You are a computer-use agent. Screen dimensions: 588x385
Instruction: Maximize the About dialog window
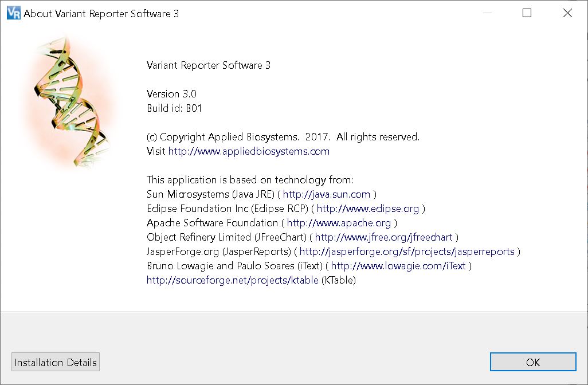point(527,13)
